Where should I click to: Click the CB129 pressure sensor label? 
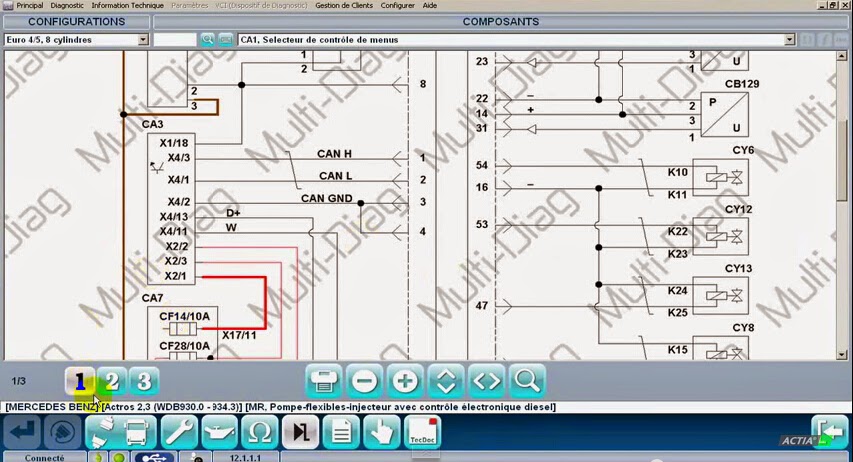point(742,84)
